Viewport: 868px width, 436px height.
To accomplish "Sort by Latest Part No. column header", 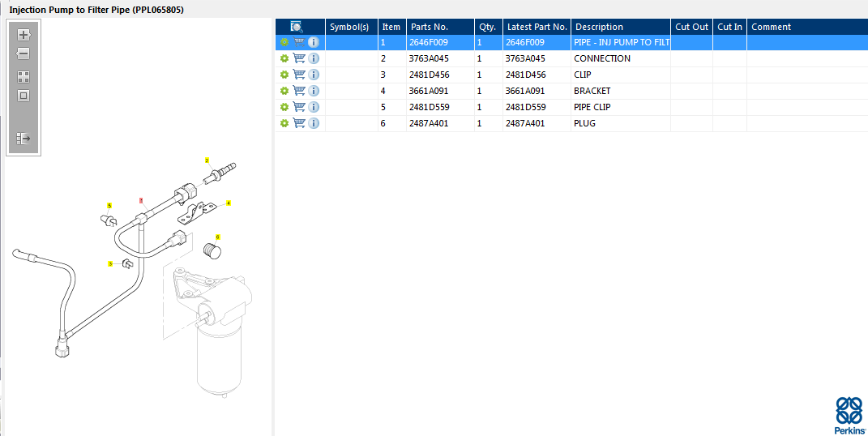I will coord(537,27).
